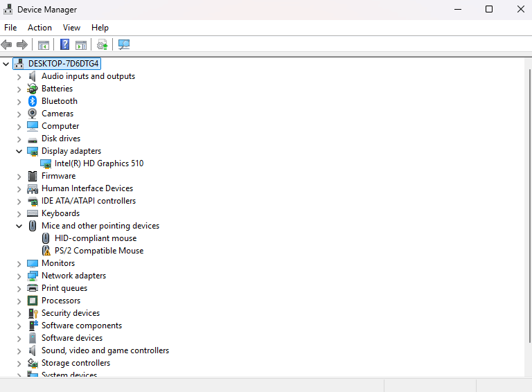532x392 pixels.
Task: Expand the Network adapters category
Action: (x=19, y=276)
